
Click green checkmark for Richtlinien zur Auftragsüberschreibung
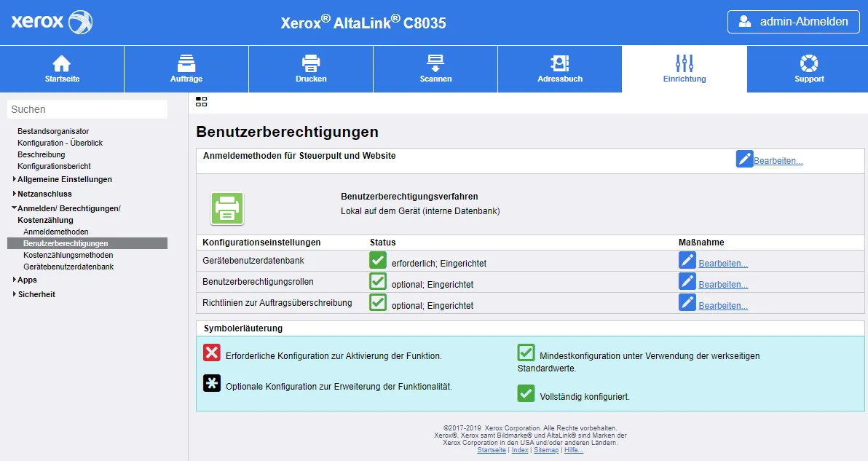378,303
